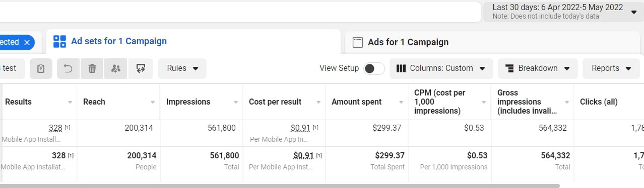Open the Columns: Custom dropdown
This screenshot has height=188, width=644.
[441, 68]
